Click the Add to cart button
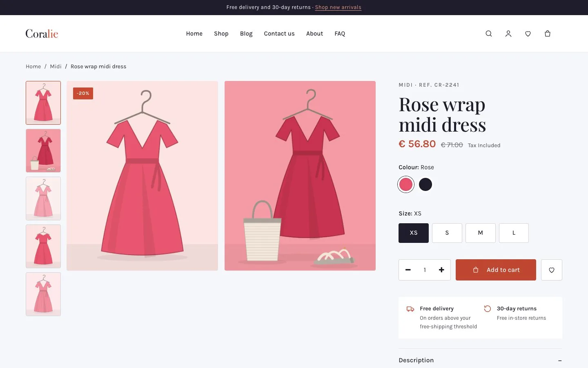The width and height of the screenshot is (588, 368). [x=496, y=270]
